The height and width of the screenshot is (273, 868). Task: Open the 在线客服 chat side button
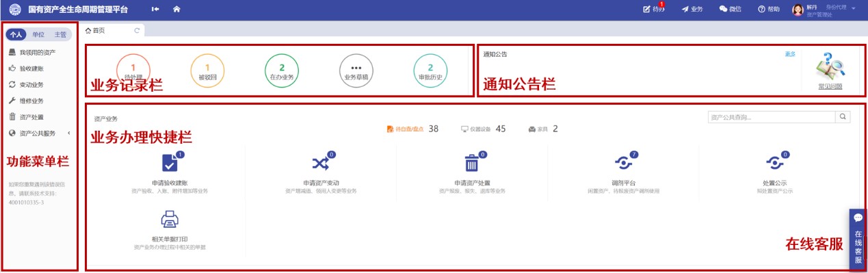click(858, 239)
